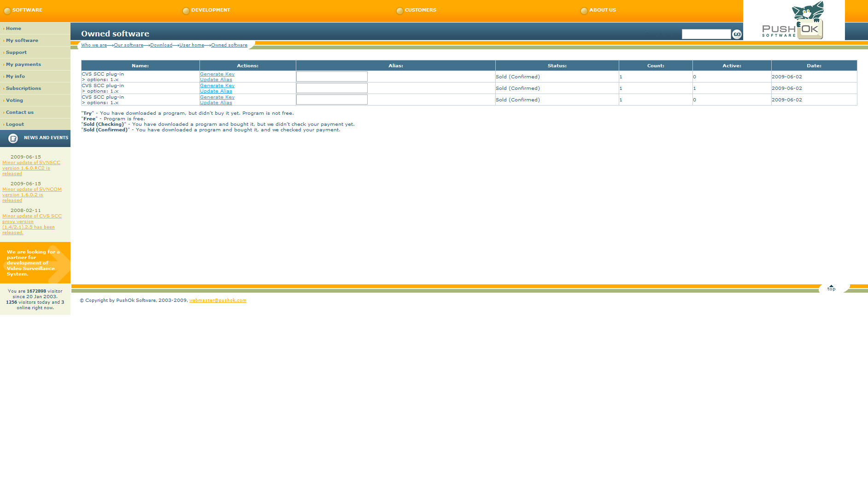Open the Software top menu
The height and width of the screenshot is (477, 868).
click(27, 10)
